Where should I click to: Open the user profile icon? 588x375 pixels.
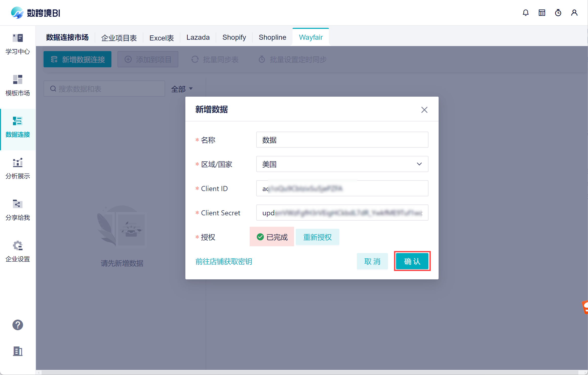pyautogui.click(x=574, y=13)
